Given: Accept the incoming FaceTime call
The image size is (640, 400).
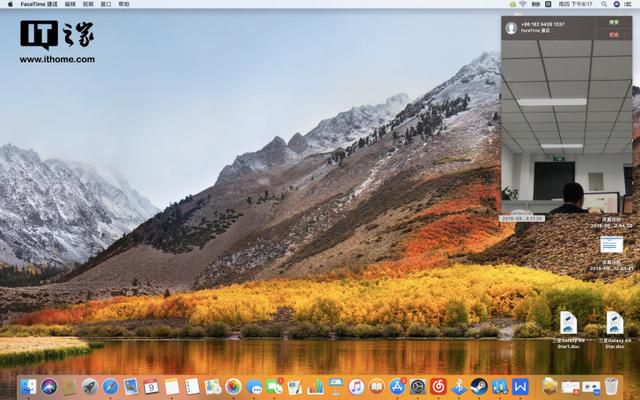Looking at the screenshot, I should click(x=614, y=22).
